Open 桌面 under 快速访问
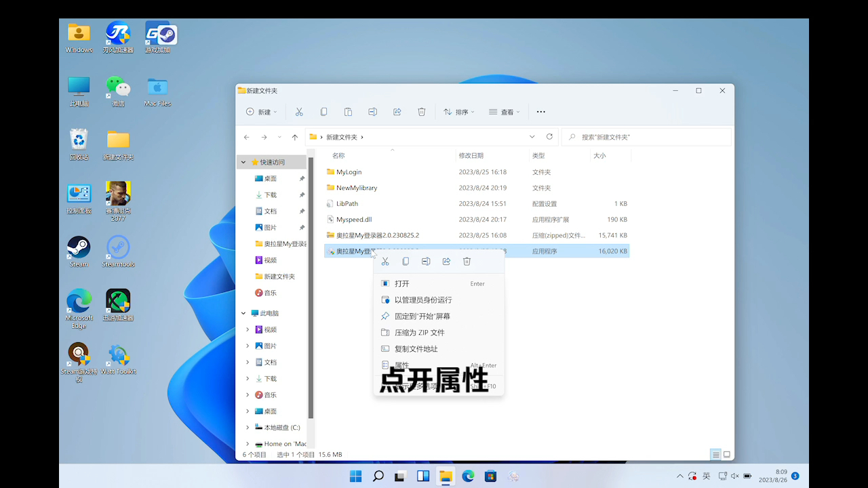 pos(271,178)
